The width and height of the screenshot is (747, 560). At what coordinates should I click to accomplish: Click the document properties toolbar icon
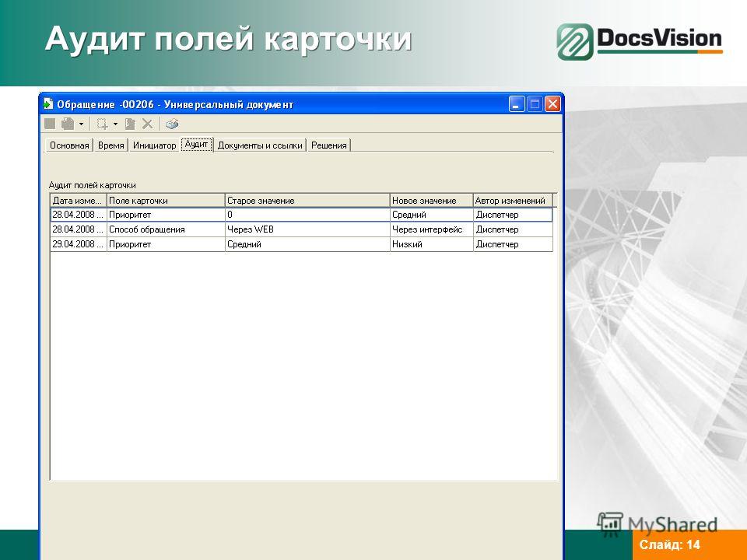pyautogui.click(x=130, y=124)
